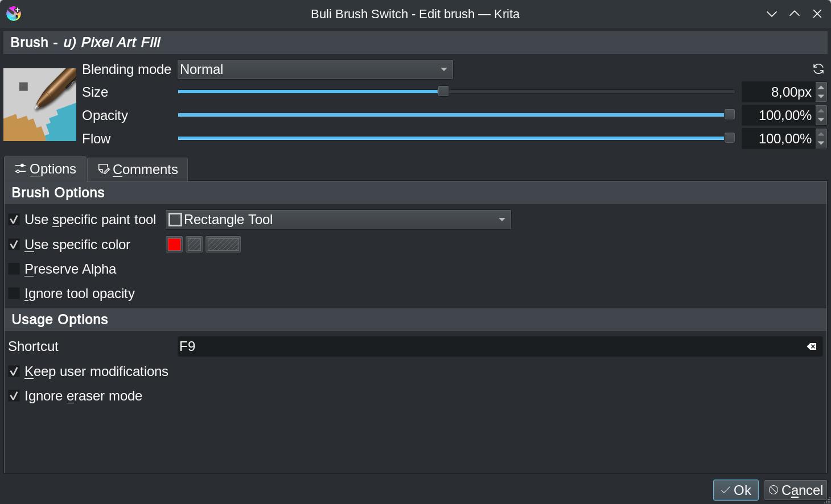831x504 pixels.
Task: Click the wide hatched color swatch
Action: point(223,245)
